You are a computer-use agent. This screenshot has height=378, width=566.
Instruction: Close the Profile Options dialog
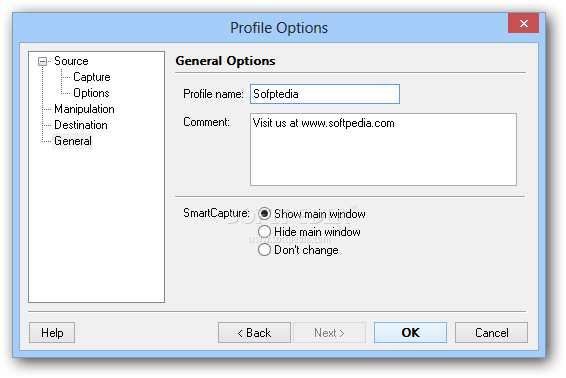pos(523,23)
